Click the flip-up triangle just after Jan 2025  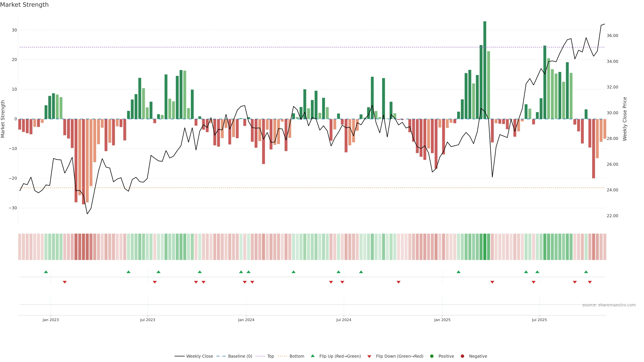click(459, 272)
